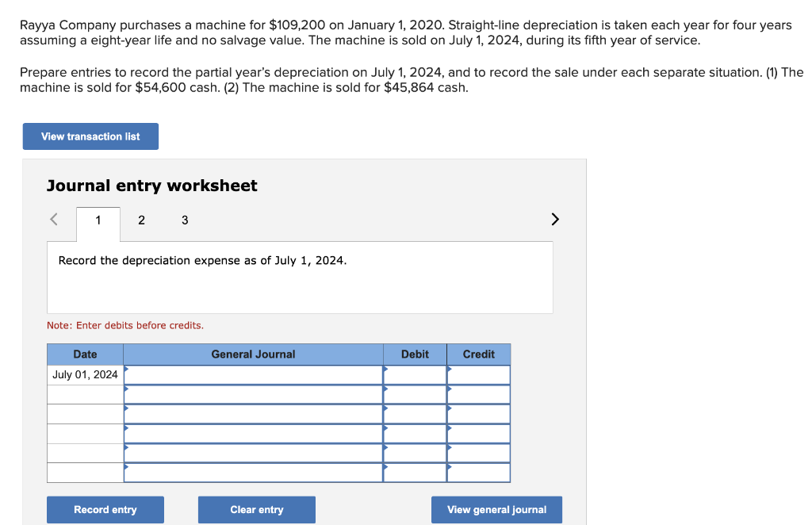Switch to journal entry tab 2
This screenshot has width=812, height=525.
click(x=141, y=220)
